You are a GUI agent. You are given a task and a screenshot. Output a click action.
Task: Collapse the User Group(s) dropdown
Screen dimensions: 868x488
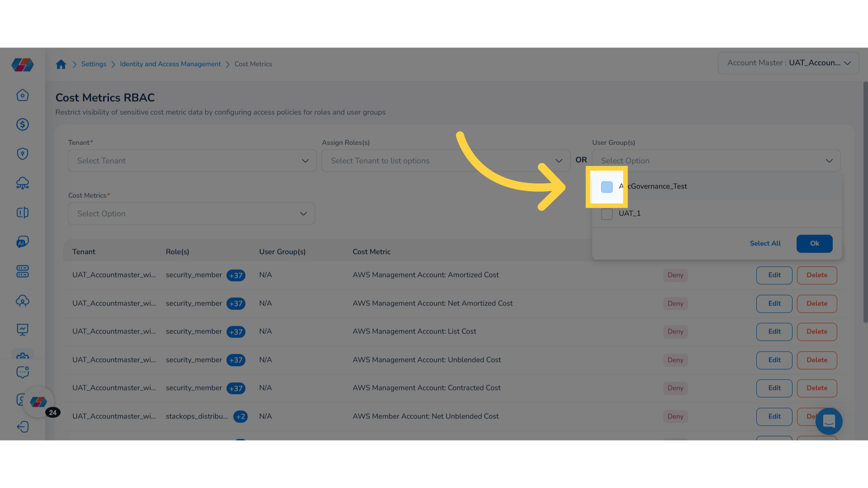pyautogui.click(x=716, y=161)
